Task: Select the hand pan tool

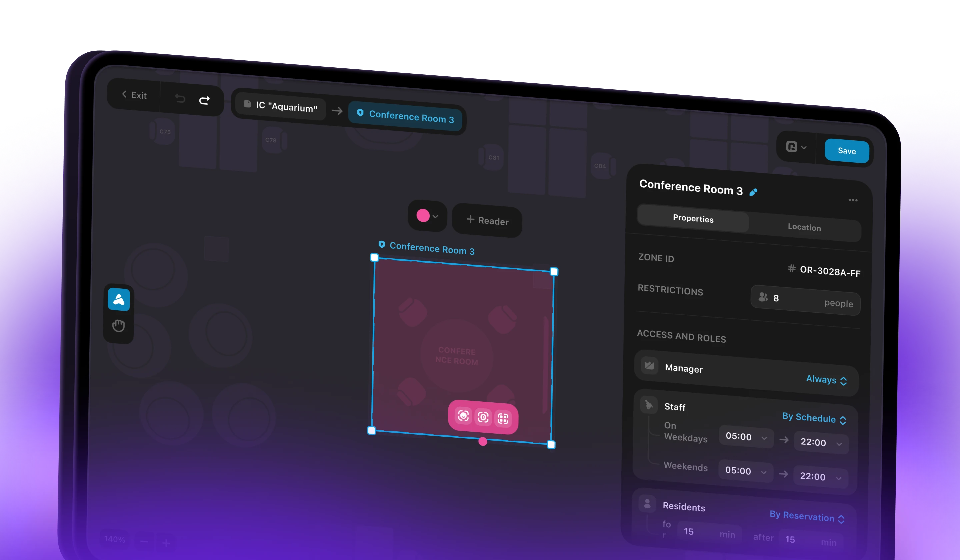Action: tap(118, 326)
